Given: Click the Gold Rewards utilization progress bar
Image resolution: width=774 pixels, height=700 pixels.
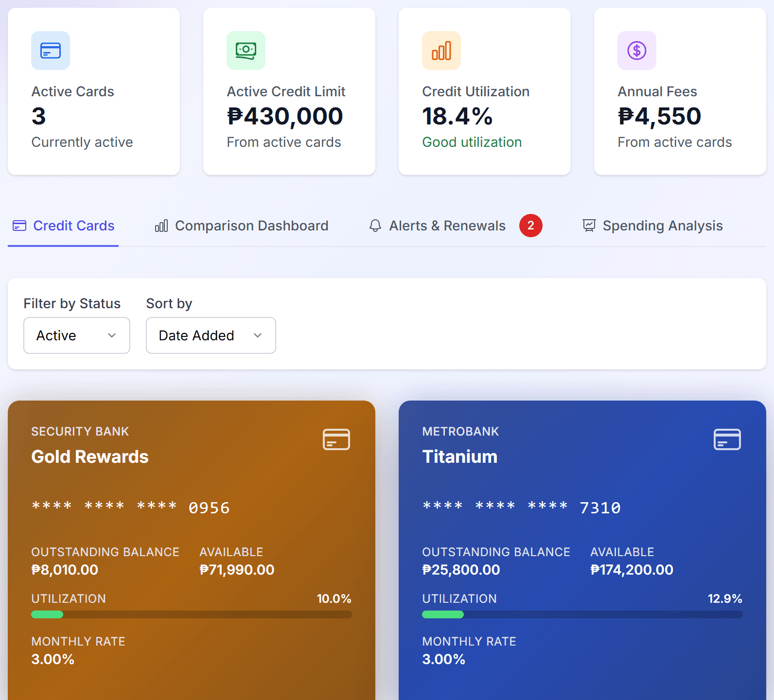Looking at the screenshot, I should (192, 614).
